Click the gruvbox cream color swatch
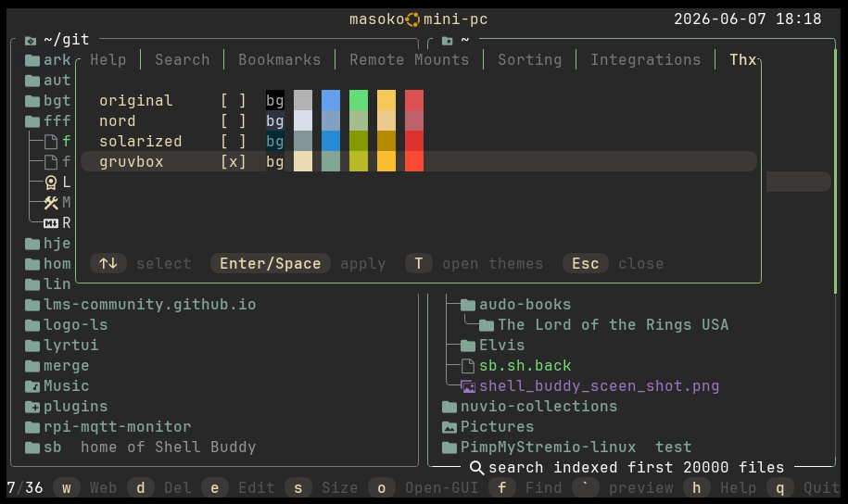The image size is (848, 504). [x=303, y=162]
